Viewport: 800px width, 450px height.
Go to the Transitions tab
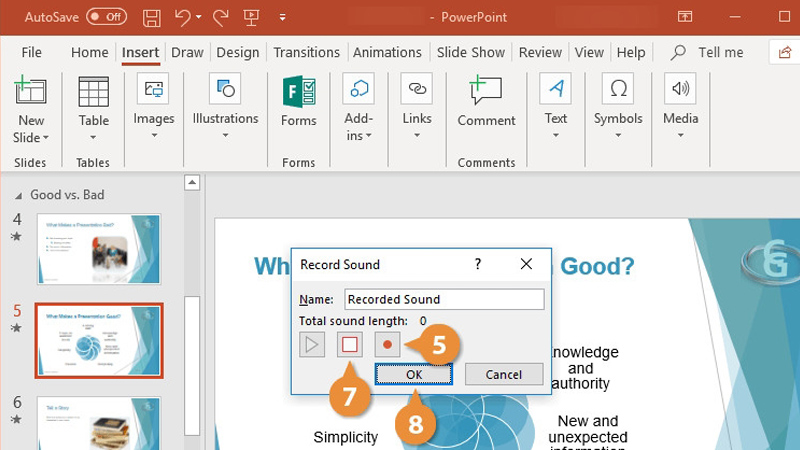[x=307, y=53]
